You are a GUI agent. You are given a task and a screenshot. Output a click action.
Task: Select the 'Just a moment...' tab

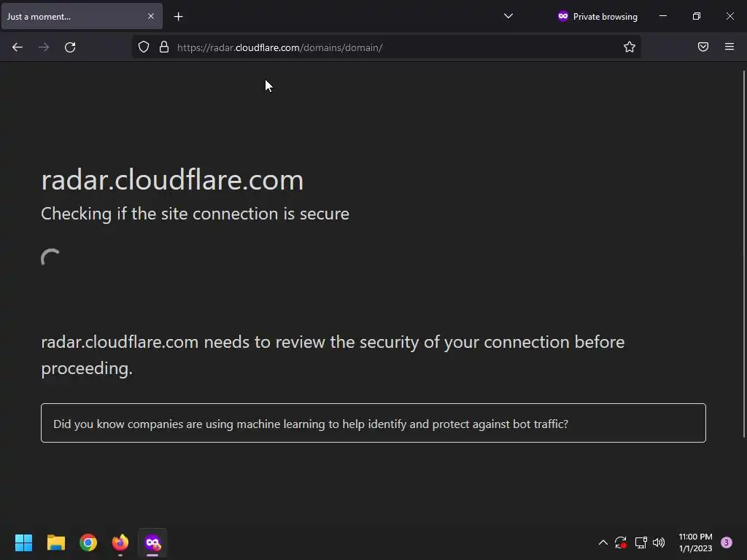82,16
